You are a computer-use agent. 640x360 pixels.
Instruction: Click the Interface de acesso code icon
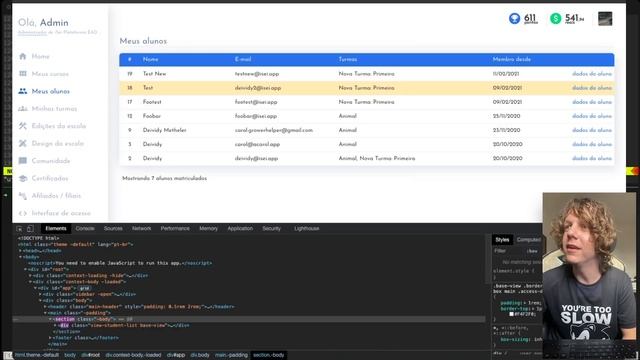click(x=23, y=213)
